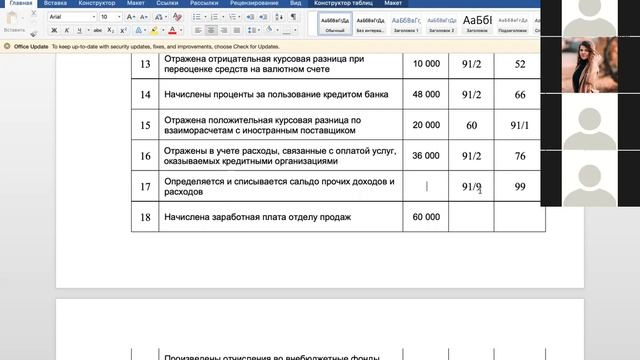
Task: Decrease font size with the smaller A icon
Action: [x=143, y=17]
